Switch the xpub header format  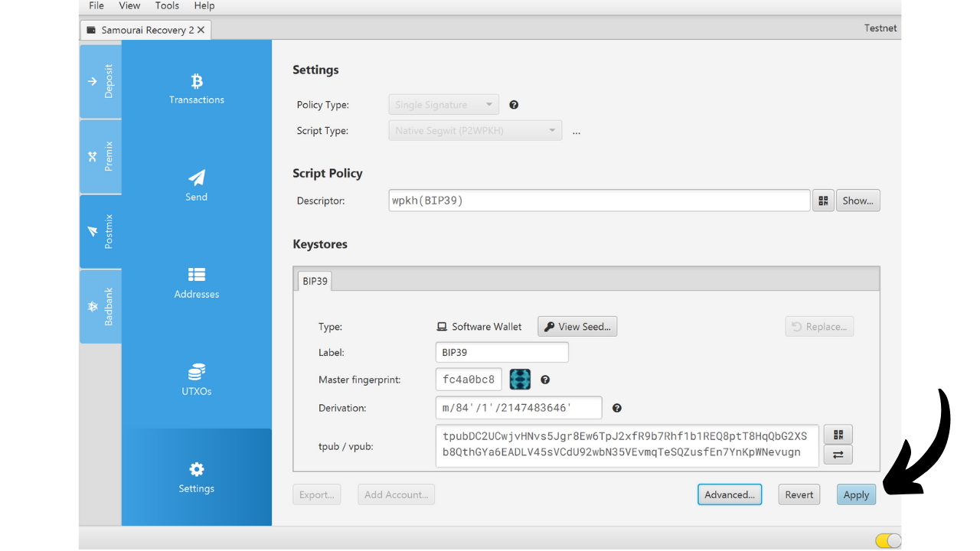pyautogui.click(x=838, y=455)
